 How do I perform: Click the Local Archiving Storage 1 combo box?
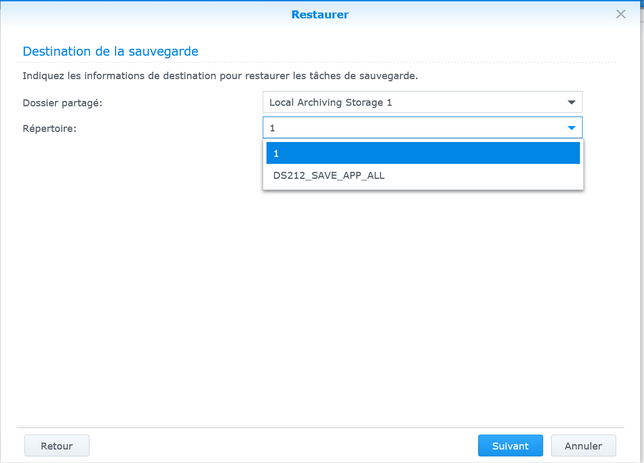(423, 102)
